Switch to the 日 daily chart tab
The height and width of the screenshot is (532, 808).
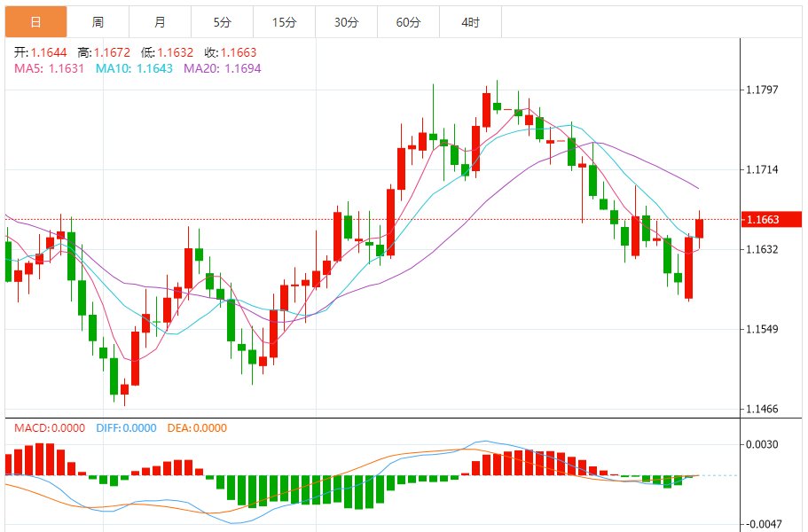click(35, 22)
